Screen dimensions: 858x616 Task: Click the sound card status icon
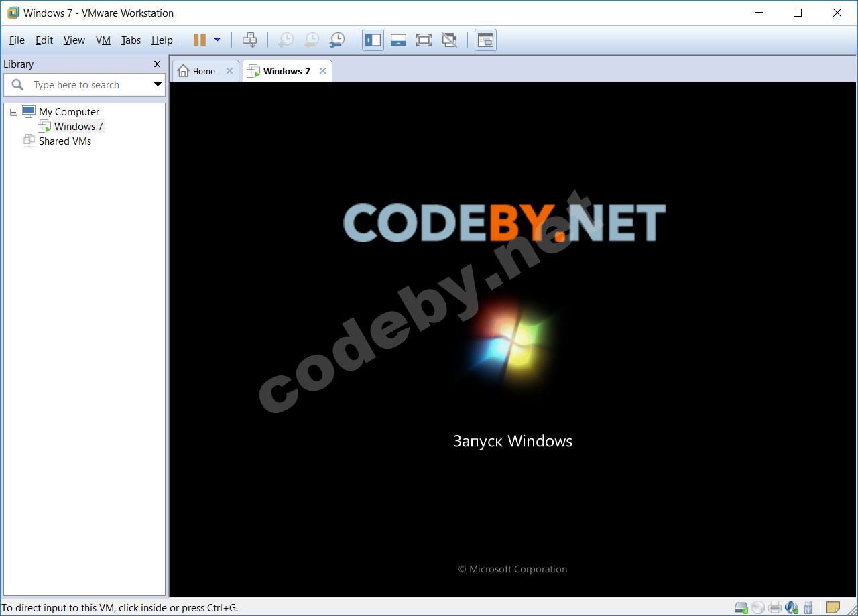(792, 607)
